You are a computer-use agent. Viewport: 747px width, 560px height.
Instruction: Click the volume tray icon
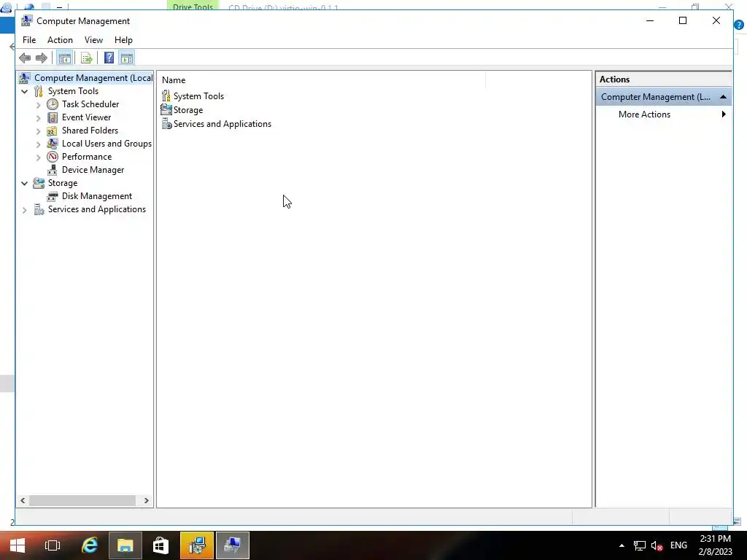point(657,545)
